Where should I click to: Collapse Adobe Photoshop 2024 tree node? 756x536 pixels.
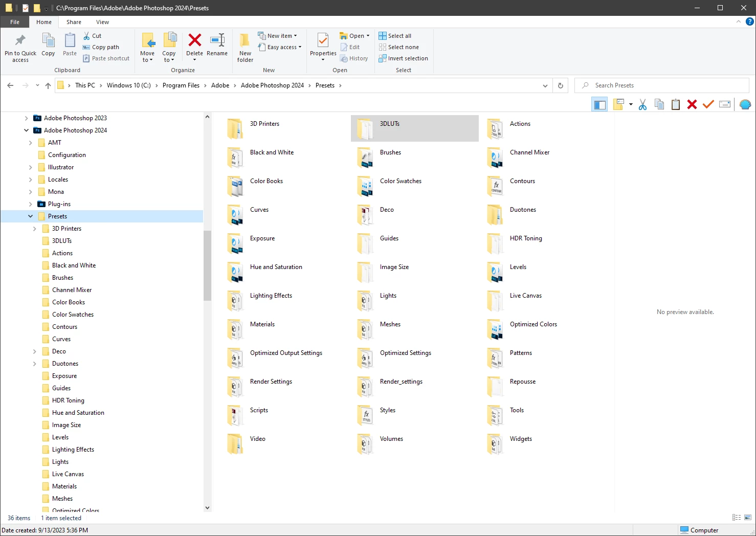[26, 130]
